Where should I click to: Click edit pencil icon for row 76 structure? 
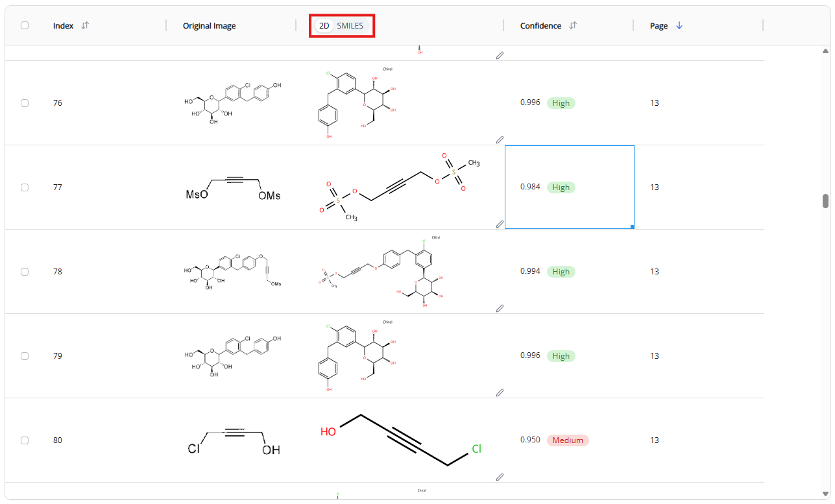point(500,139)
